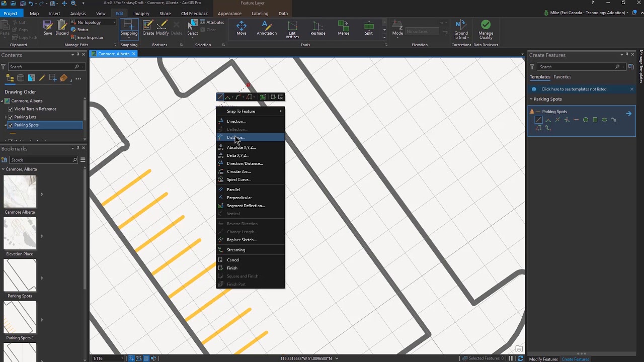
Task: Open Bookmarks pane hamburger menu
Action: click(x=83, y=160)
